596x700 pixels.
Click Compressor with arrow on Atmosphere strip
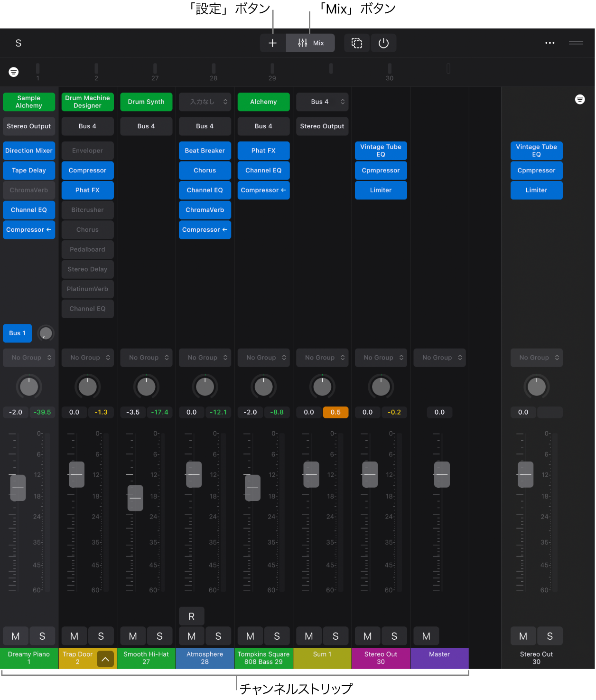click(205, 230)
